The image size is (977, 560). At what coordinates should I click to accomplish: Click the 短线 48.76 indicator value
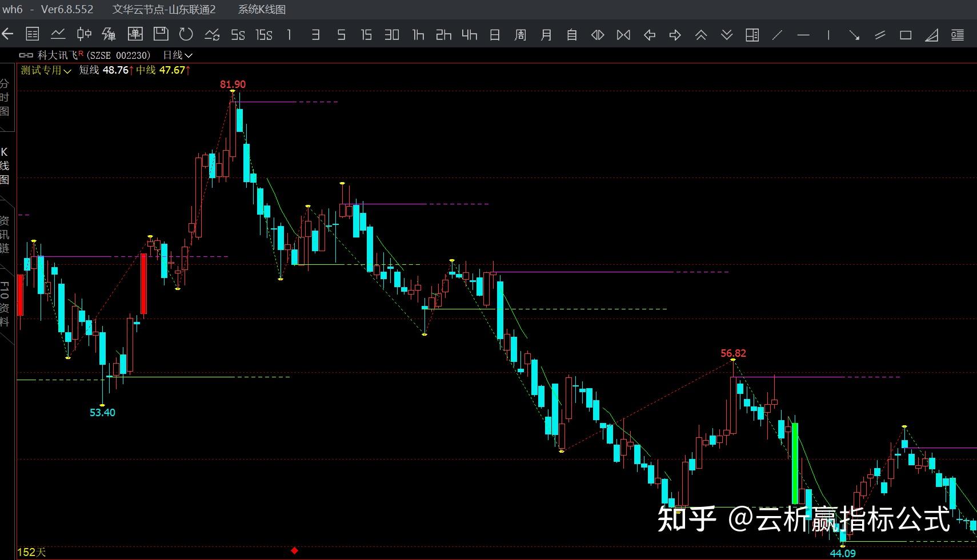(106, 70)
